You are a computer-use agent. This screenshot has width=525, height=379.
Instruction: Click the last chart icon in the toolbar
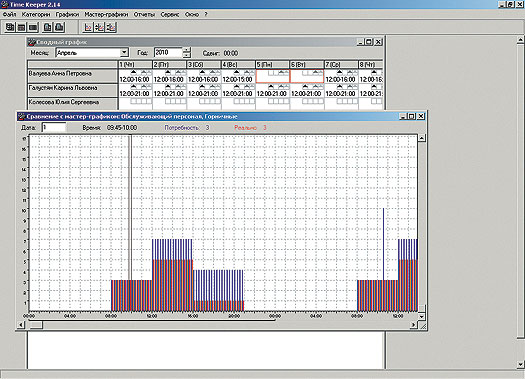point(110,27)
